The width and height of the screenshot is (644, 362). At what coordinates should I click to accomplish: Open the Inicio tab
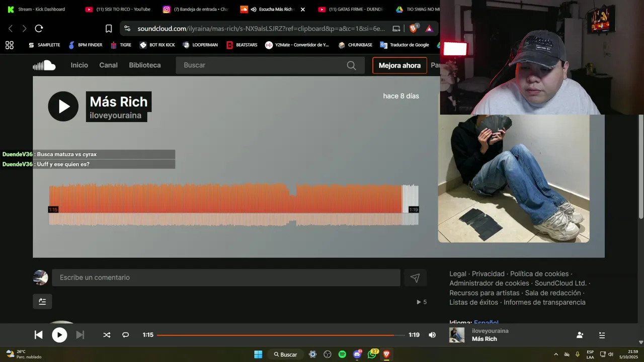click(x=79, y=65)
